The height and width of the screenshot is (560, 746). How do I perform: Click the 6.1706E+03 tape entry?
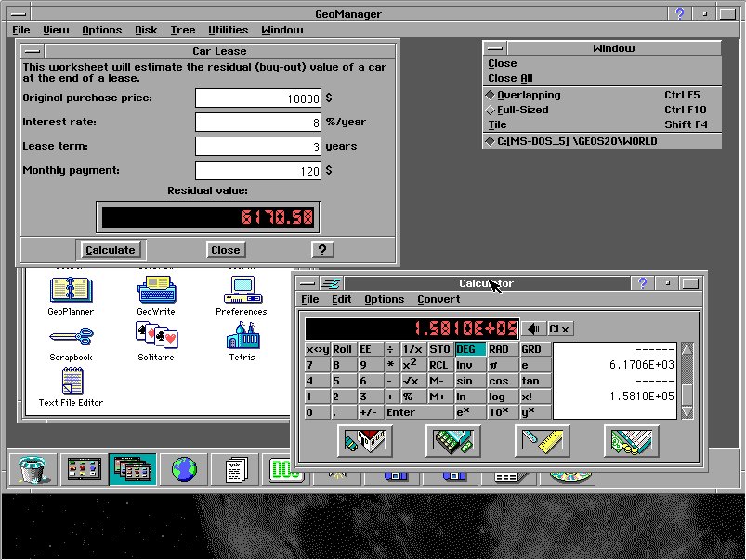(641, 365)
